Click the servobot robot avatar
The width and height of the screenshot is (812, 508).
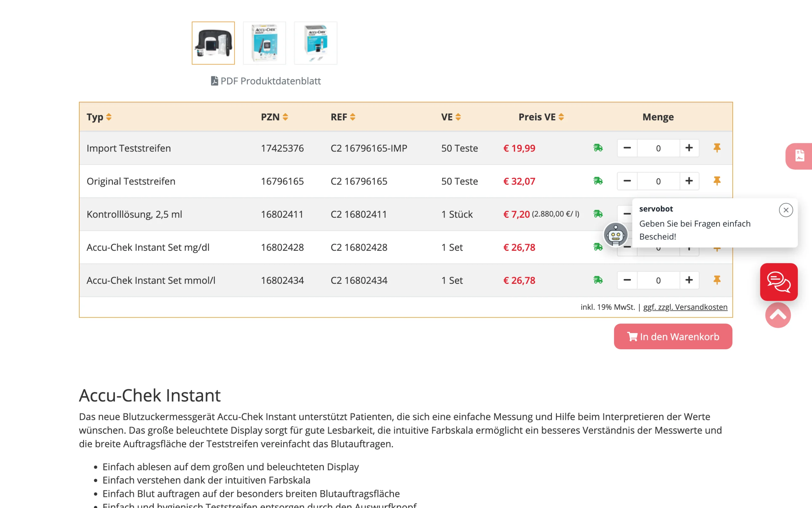(615, 235)
